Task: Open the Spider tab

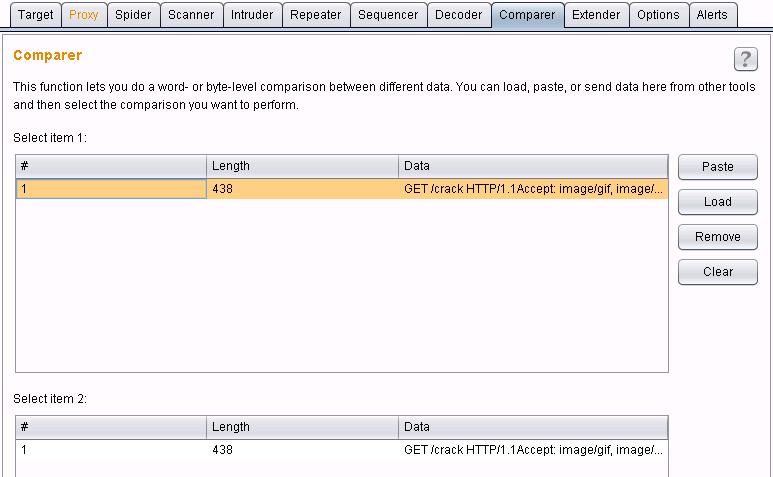Action: 133,15
